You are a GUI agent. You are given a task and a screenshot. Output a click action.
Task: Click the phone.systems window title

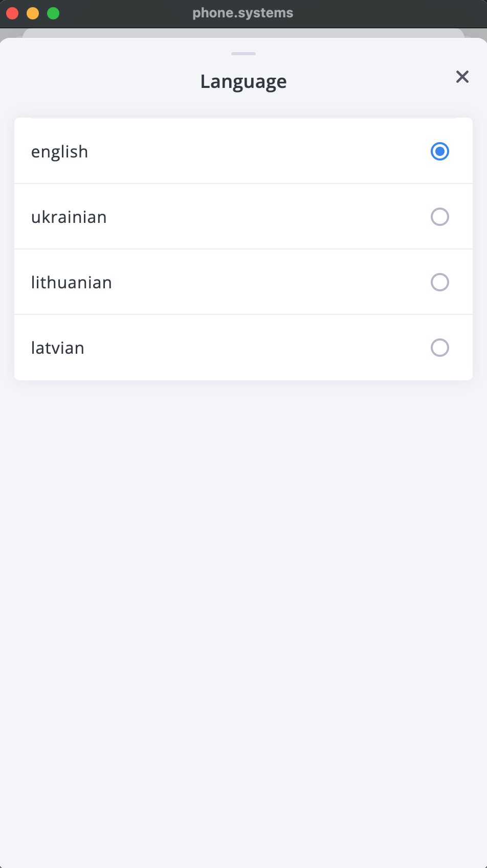tap(243, 13)
